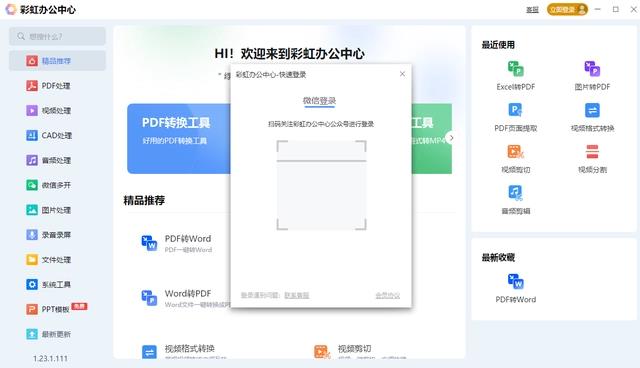640x368 pixels.
Task: Click the CAD处理 blue icon
Action: [x=32, y=135]
